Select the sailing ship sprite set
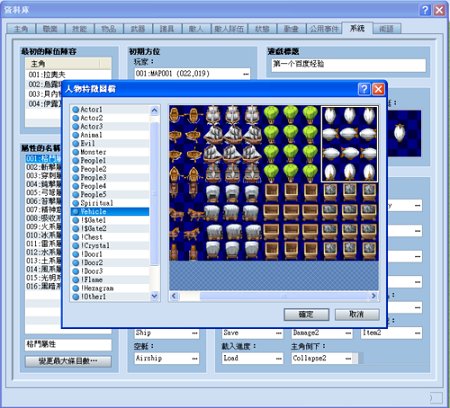This screenshot has width=450, height=408. coord(233,144)
